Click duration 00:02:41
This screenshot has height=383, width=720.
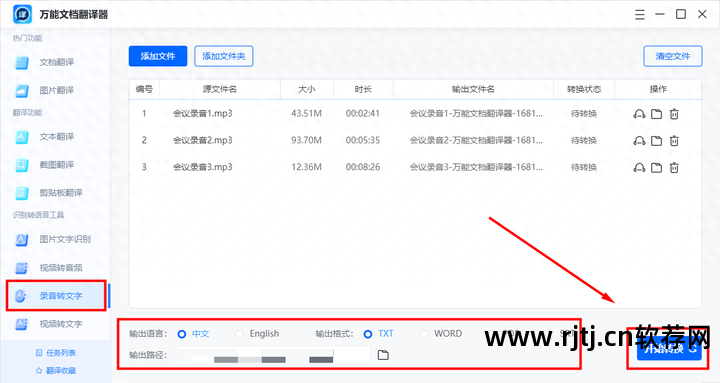coord(363,113)
